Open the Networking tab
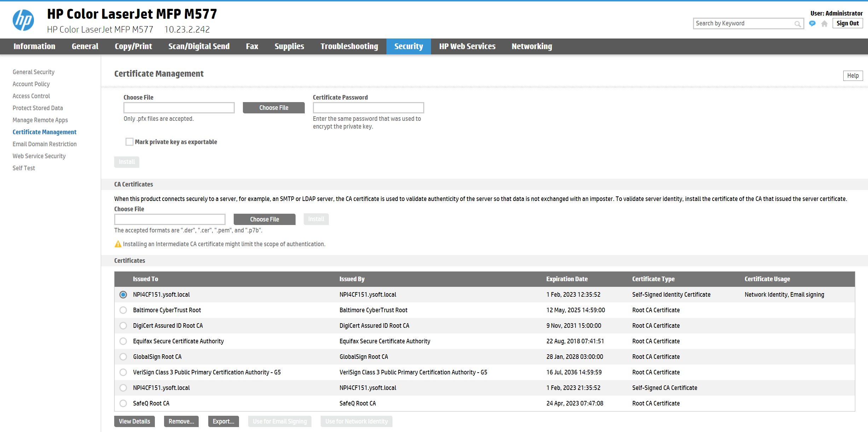 click(532, 46)
